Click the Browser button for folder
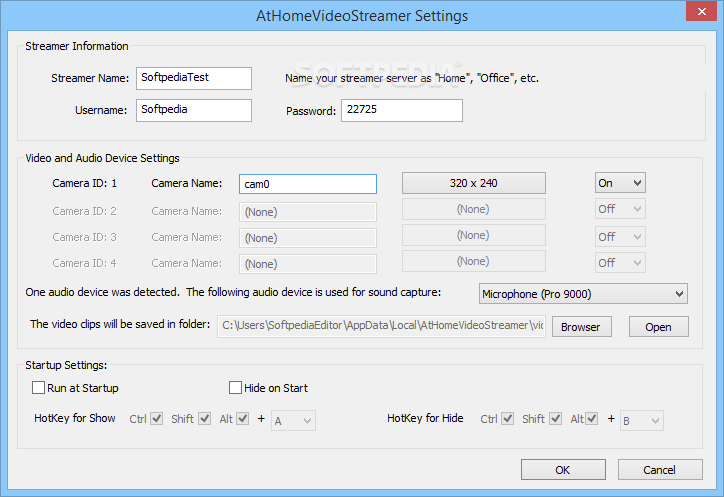The width and height of the screenshot is (724, 497). pos(582,327)
